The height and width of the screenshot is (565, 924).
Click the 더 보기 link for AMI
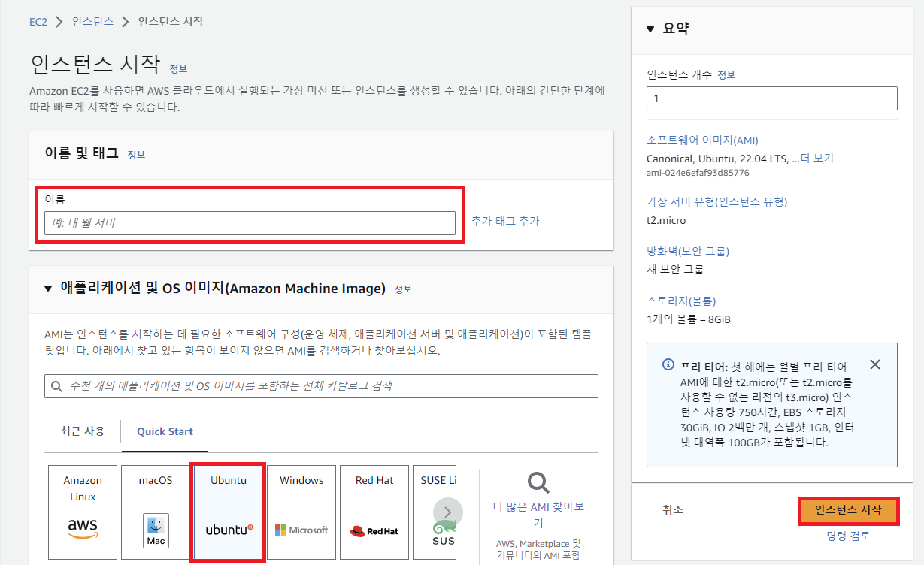coord(816,159)
